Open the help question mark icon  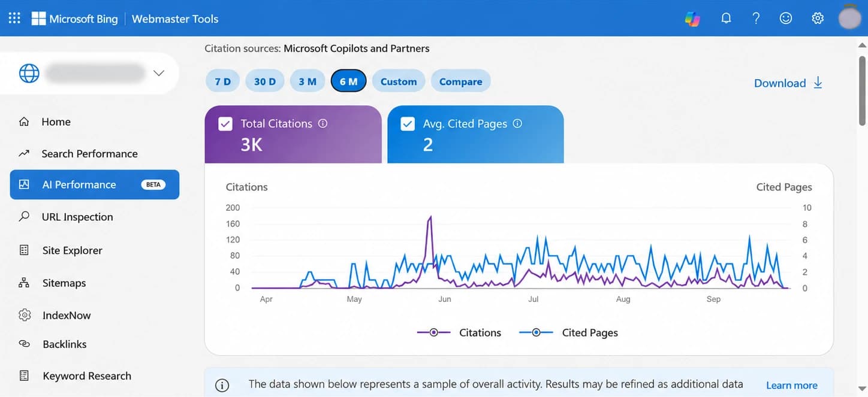(756, 19)
